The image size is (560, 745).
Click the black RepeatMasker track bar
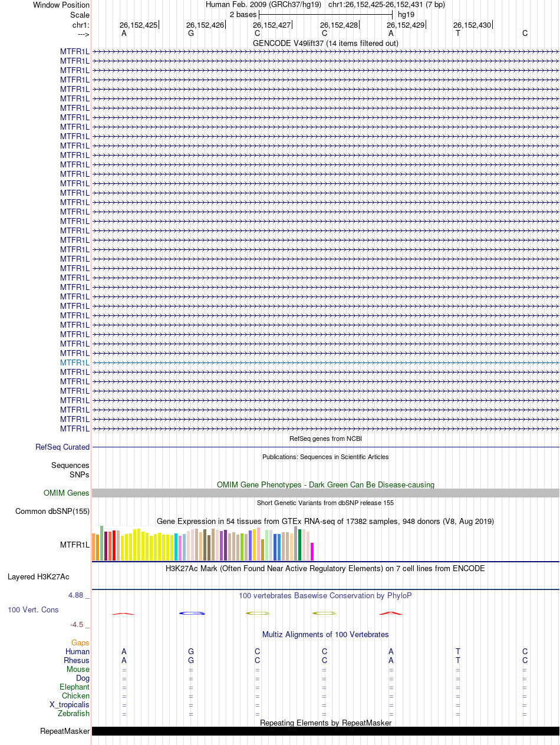point(325,731)
